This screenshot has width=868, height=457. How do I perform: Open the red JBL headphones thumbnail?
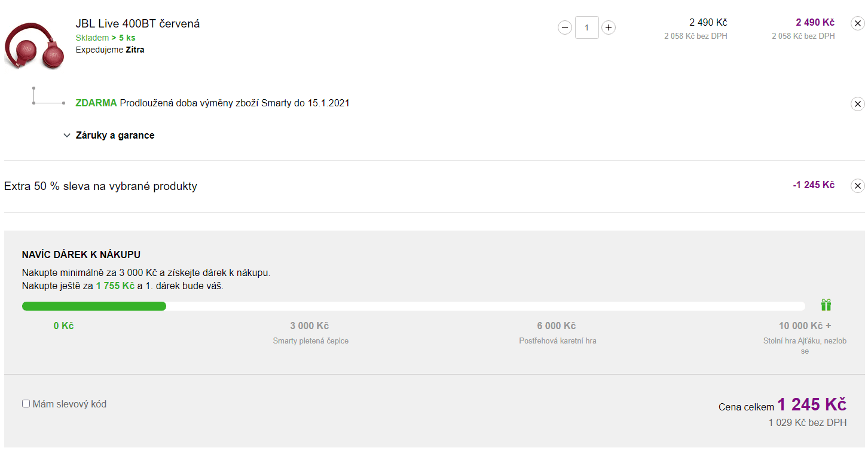coord(34,45)
